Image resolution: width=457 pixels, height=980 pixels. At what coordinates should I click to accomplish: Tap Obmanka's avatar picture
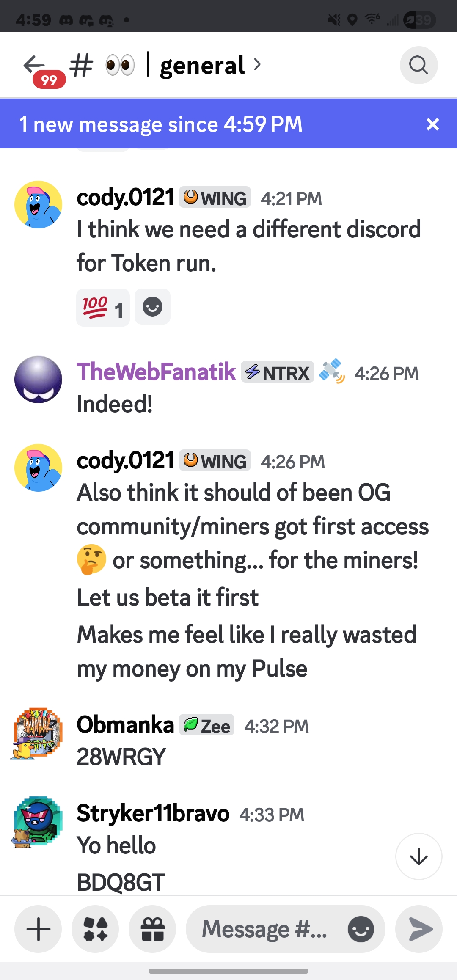click(x=37, y=733)
